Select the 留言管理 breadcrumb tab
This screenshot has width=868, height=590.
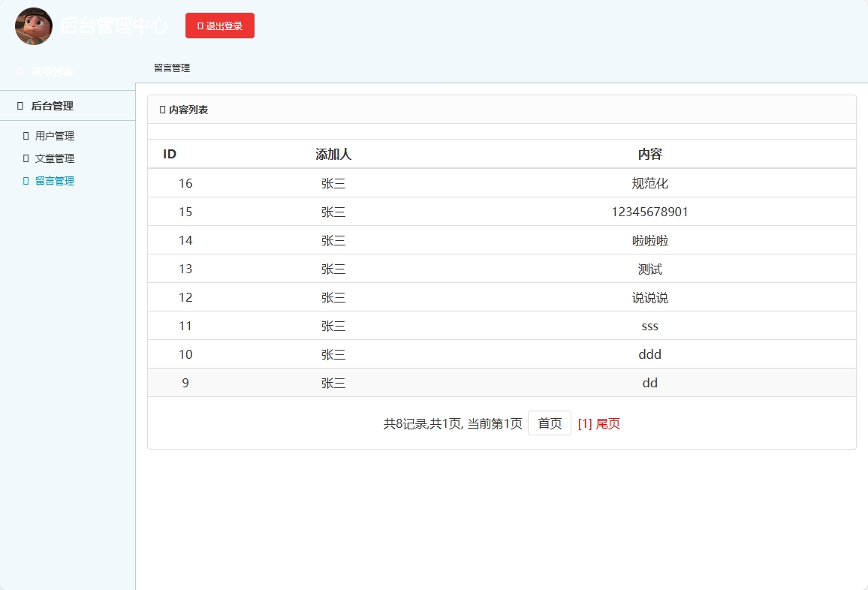pos(172,68)
